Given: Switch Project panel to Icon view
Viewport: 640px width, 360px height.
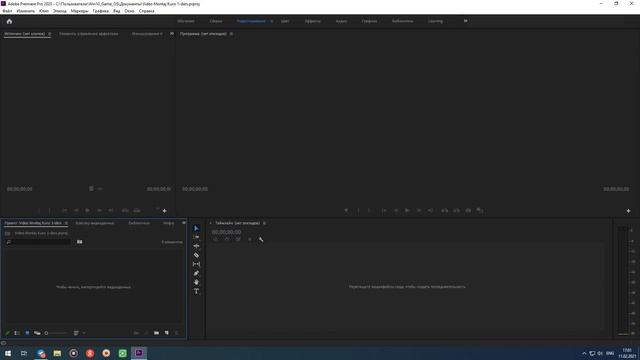Looking at the screenshot, I should coord(27,333).
